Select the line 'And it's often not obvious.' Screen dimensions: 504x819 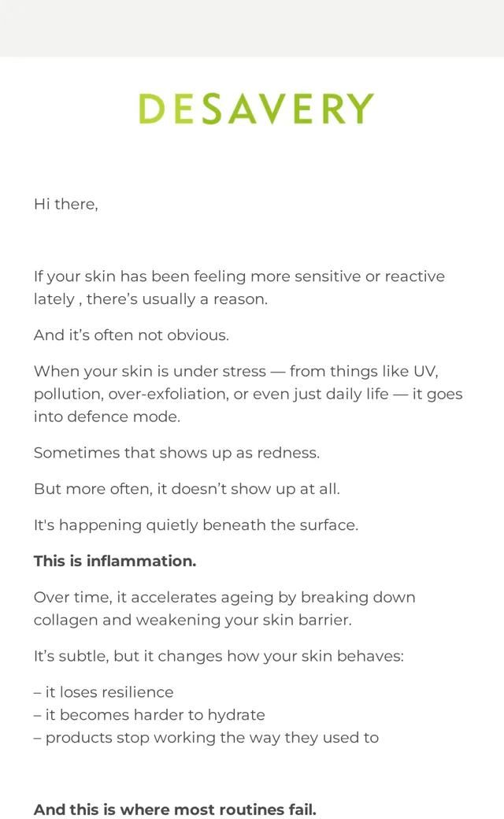pos(131,335)
